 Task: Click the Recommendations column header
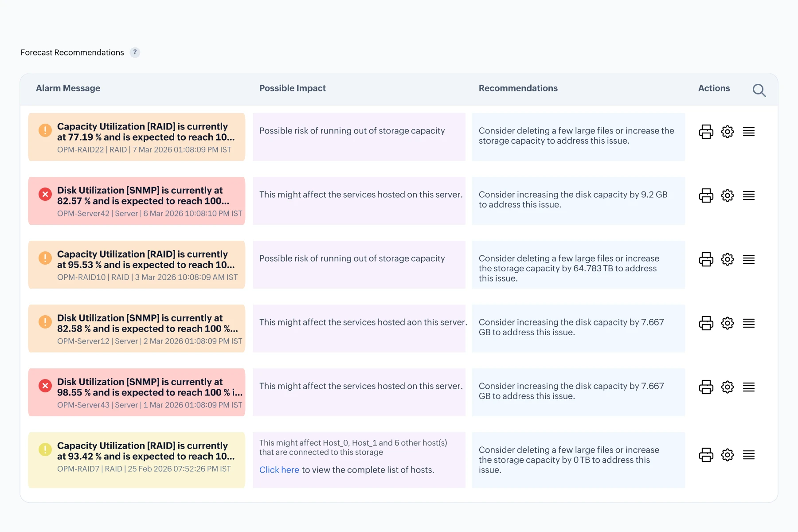[x=518, y=88]
